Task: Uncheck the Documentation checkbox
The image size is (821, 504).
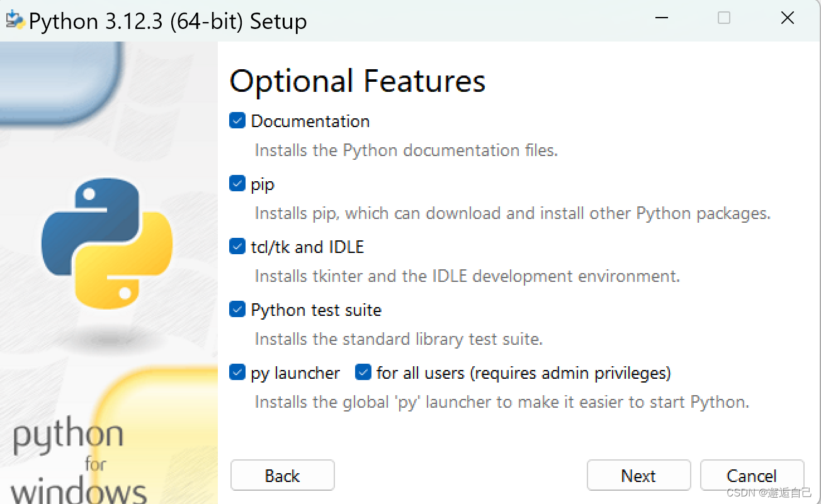Action: tap(237, 121)
